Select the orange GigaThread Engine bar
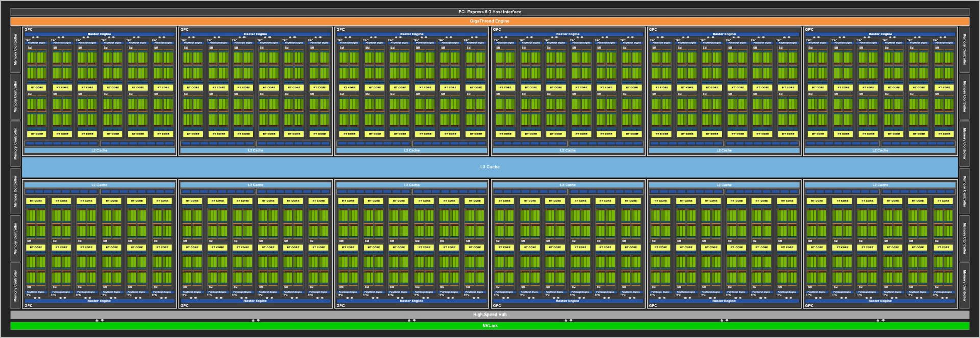980x338 pixels. 489,21
